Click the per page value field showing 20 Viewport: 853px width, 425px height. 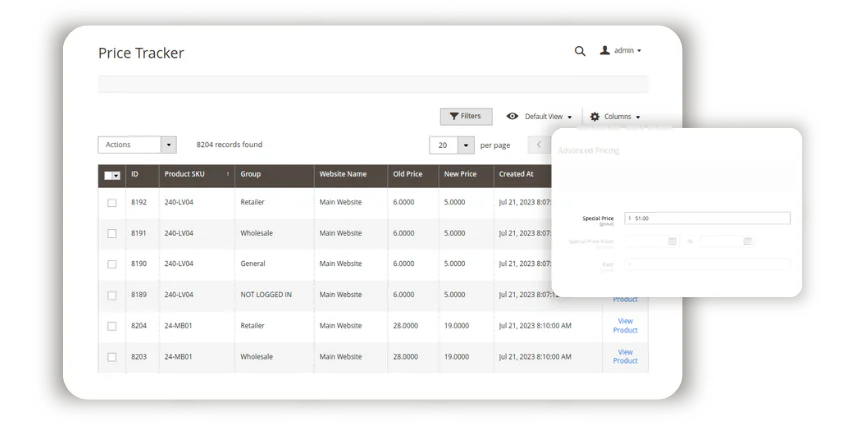click(444, 145)
